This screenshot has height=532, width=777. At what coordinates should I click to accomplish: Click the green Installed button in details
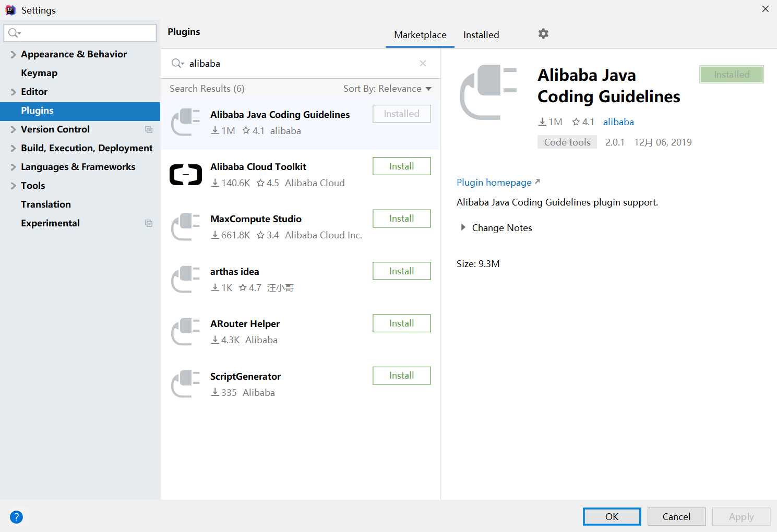[732, 75]
